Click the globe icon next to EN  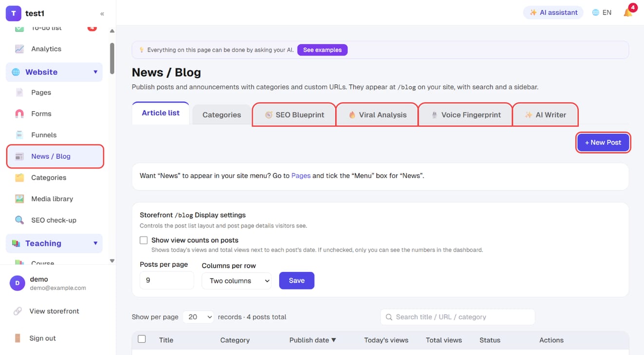(595, 13)
